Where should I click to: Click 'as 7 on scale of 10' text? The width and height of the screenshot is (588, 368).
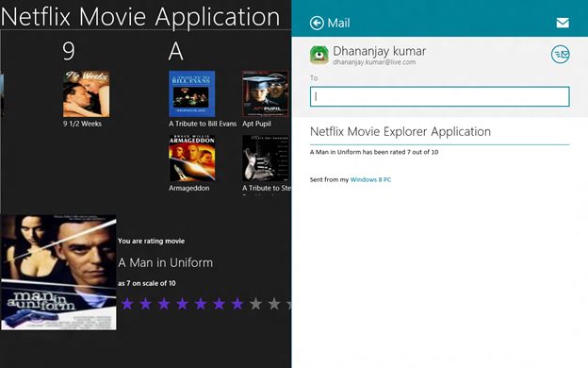pos(147,283)
